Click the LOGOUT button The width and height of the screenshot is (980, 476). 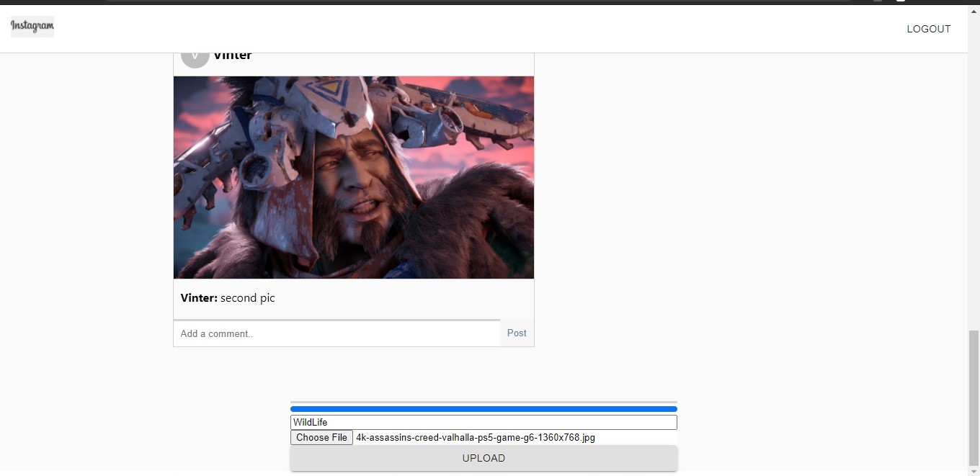point(929,29)
